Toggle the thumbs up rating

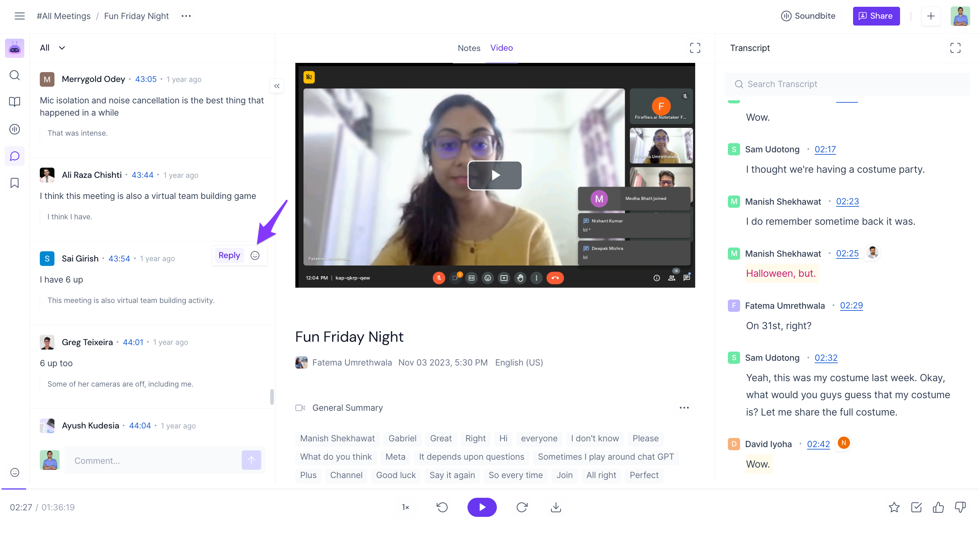[x=938, y=507]
